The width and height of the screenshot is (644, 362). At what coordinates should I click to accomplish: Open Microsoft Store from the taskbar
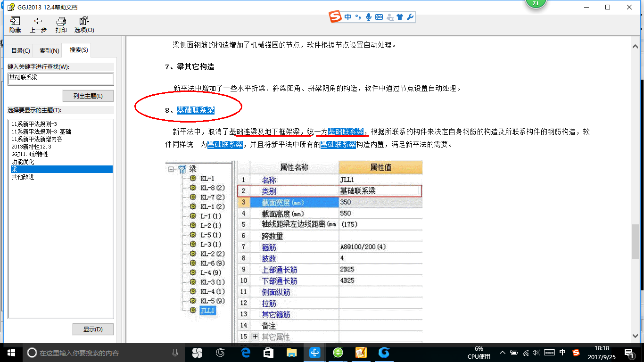[268, 353]
